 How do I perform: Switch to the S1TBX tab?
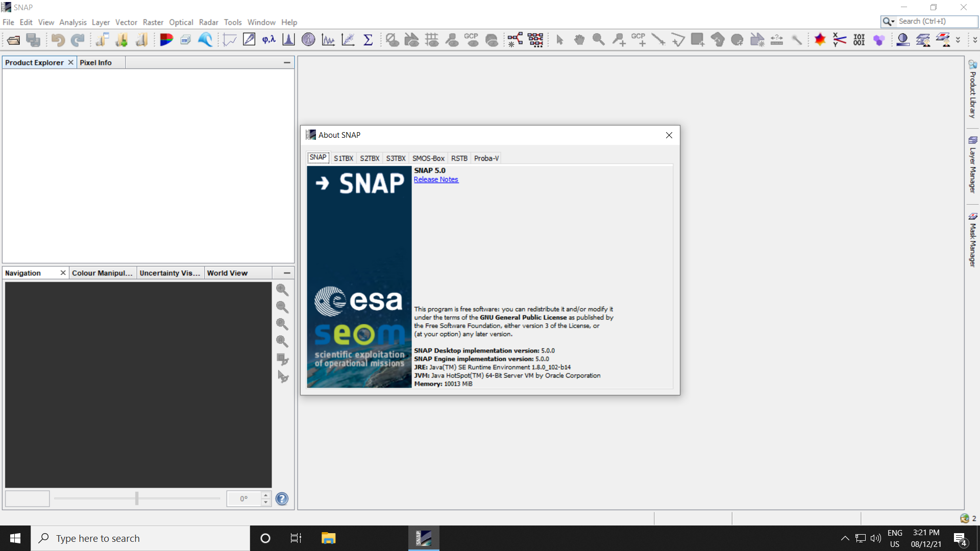pyautogui.click(x=344, y=158)
